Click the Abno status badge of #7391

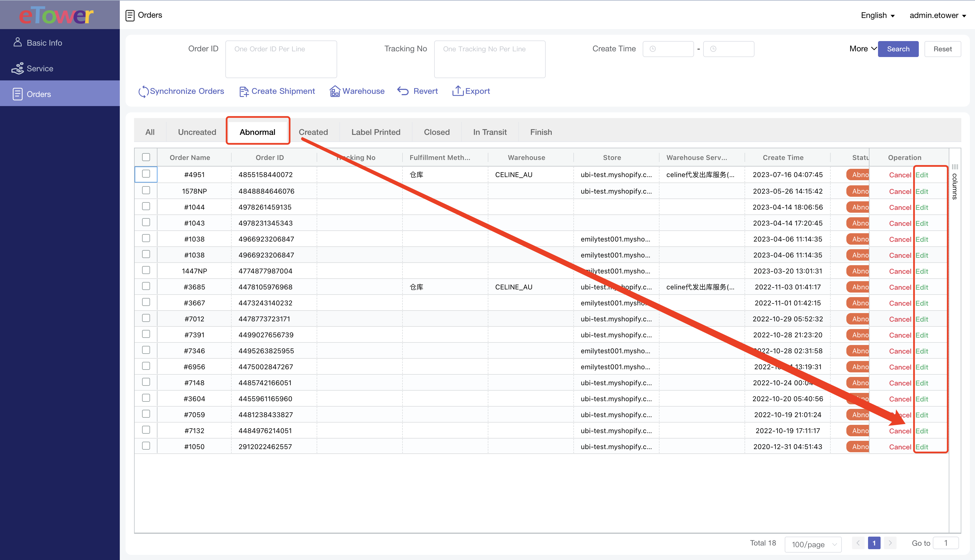point(858,335)
